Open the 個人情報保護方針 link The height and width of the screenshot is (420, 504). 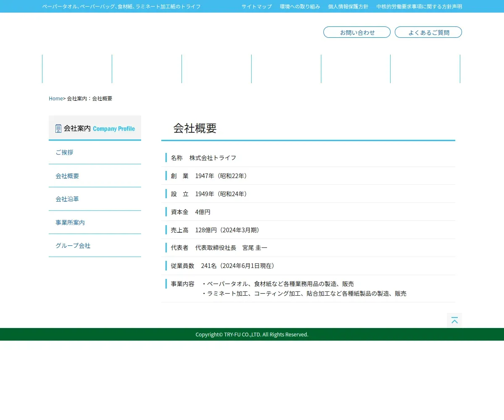point(348,6)
